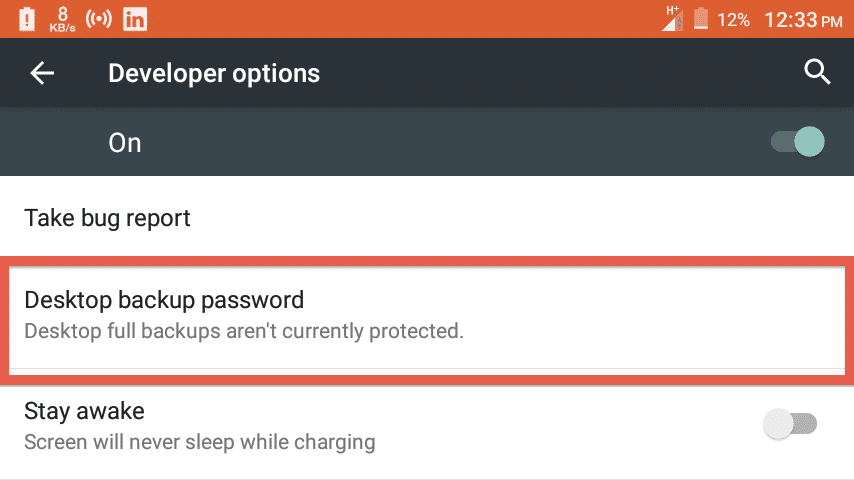854x480 pixels.
Task: Tap the On label in header
Action: [125, 143]
